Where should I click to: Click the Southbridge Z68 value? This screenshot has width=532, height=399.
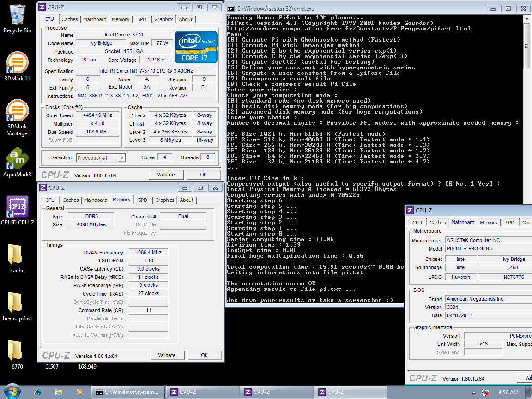(505, 267)
